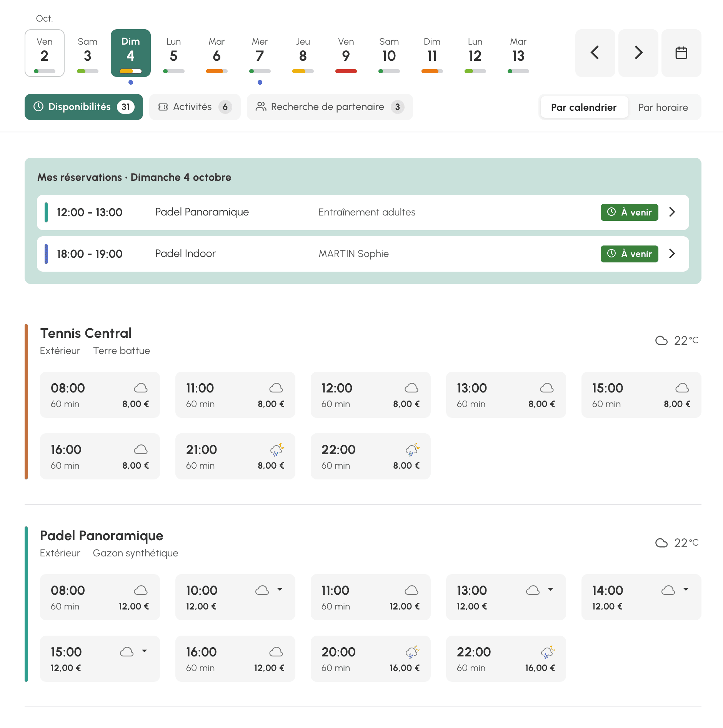Book Tennis Central 12:00 slot

click(x=371, y=395)
